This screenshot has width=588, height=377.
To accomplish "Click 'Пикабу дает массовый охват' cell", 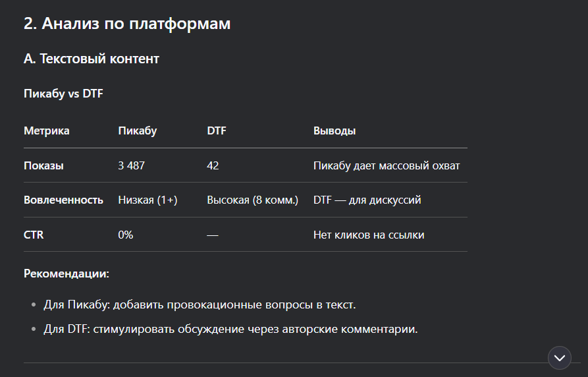I will [x=387, y=165].
